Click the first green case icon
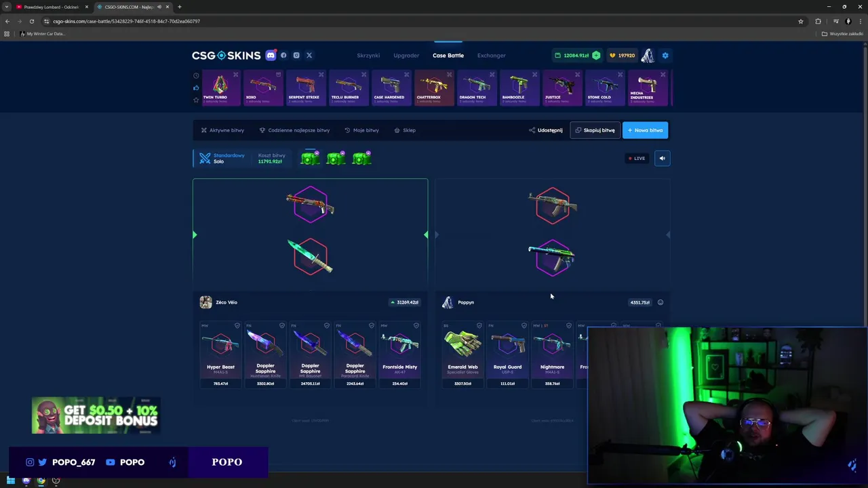This screenshot has width=868, height=488. 310,158
